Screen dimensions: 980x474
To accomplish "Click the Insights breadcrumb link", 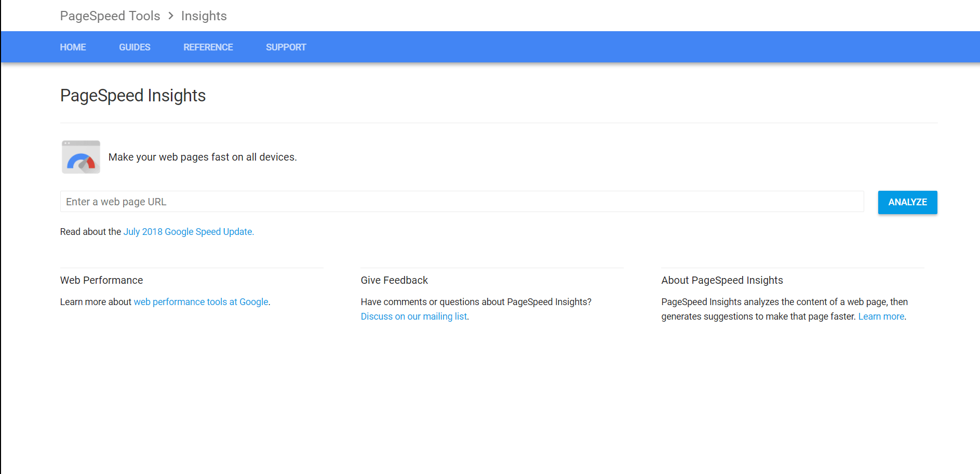I will [x=204, y=16].
